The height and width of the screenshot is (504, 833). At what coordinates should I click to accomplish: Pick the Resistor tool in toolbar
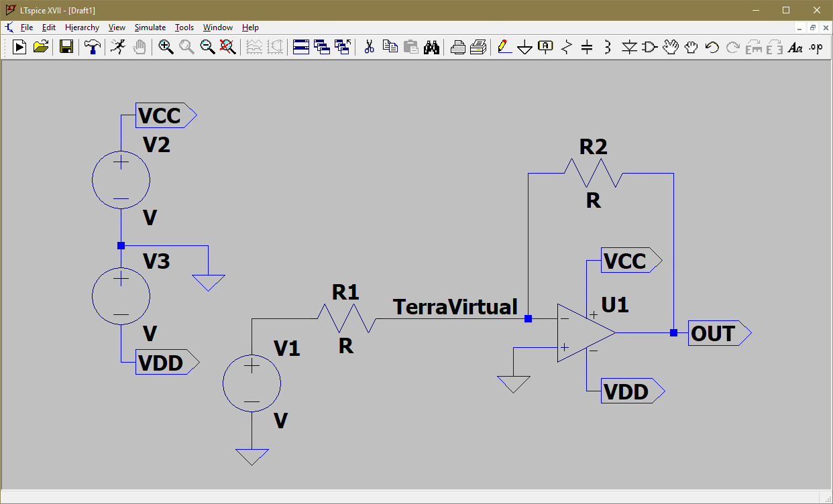tap(567, 47)
